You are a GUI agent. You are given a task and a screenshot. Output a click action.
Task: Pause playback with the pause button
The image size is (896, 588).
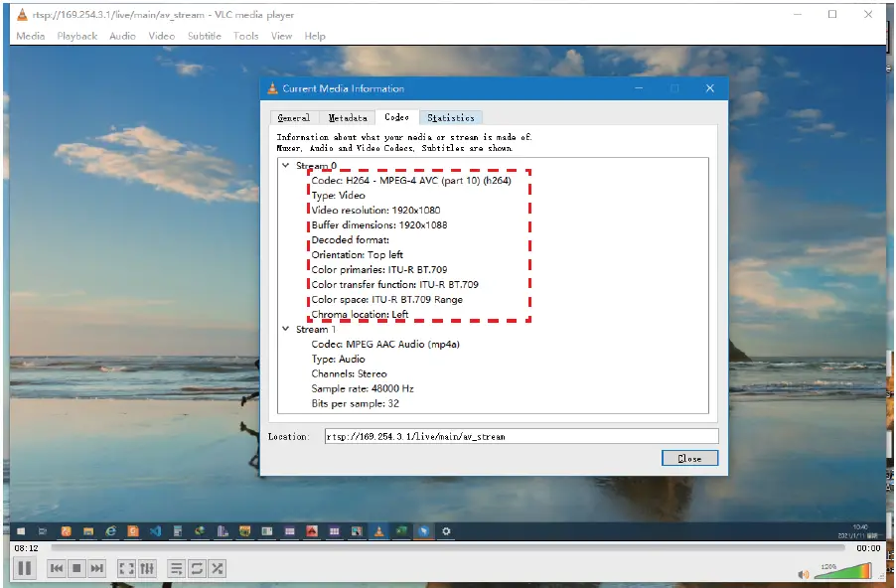point(25,568)
